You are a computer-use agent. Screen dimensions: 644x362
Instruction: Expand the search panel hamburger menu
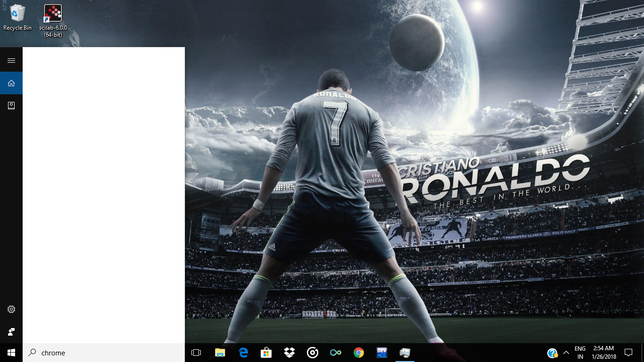11,60
